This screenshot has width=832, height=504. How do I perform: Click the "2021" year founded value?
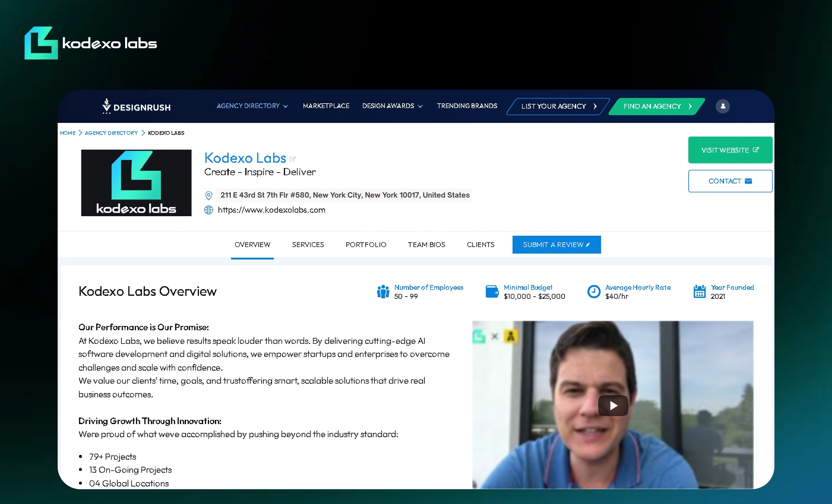(x=718, y=296)
